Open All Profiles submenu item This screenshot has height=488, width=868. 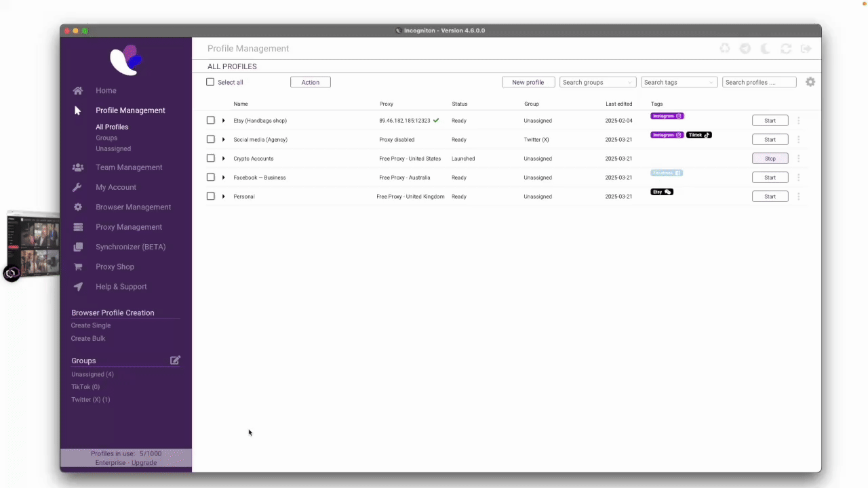point(112,127)
